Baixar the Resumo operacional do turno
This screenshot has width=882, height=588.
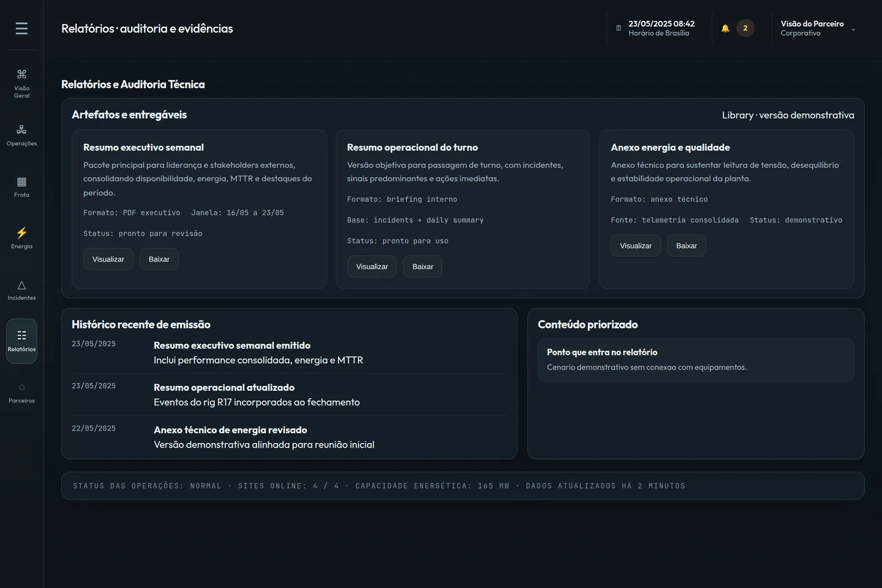423,266
